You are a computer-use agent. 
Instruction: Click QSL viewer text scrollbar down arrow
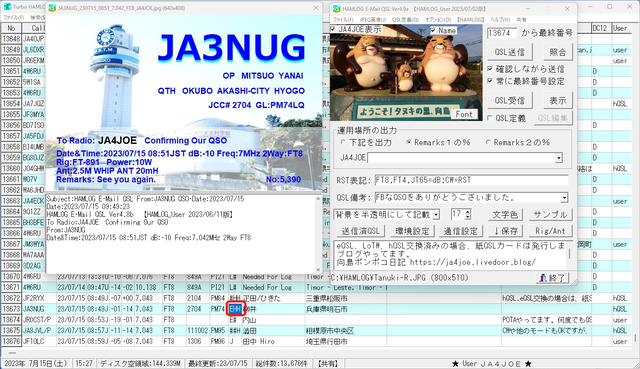[x=319, y=270]
